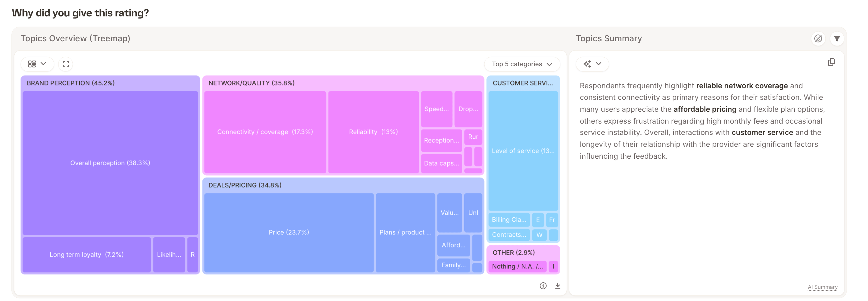This screenshot has height=301, width=868.
Task: Click the Topics Overview (Treemap) heading
Action: [75, 38]
